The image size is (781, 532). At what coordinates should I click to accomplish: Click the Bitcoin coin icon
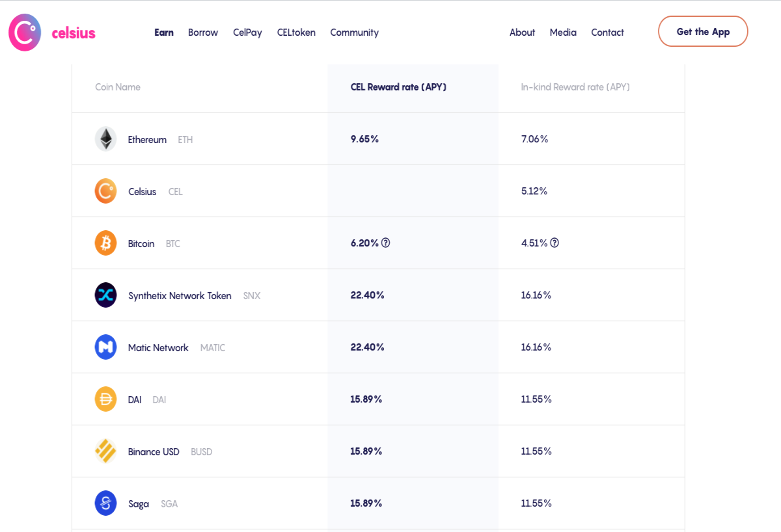(105, 243)
